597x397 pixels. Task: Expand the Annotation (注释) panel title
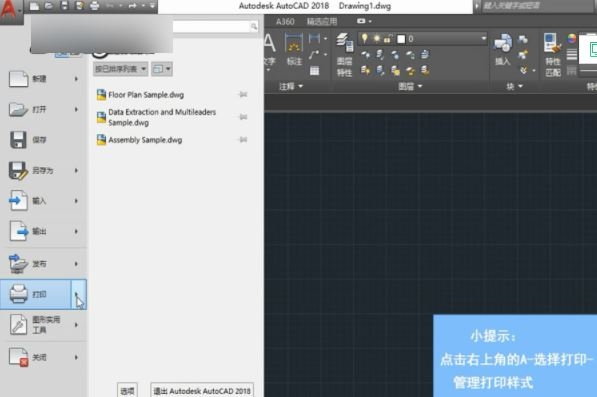291,86
